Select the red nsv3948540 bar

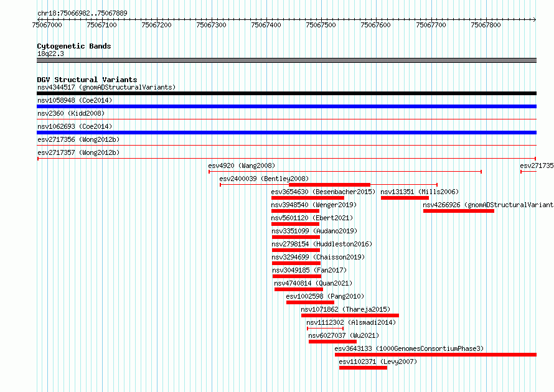click(296, 211)
